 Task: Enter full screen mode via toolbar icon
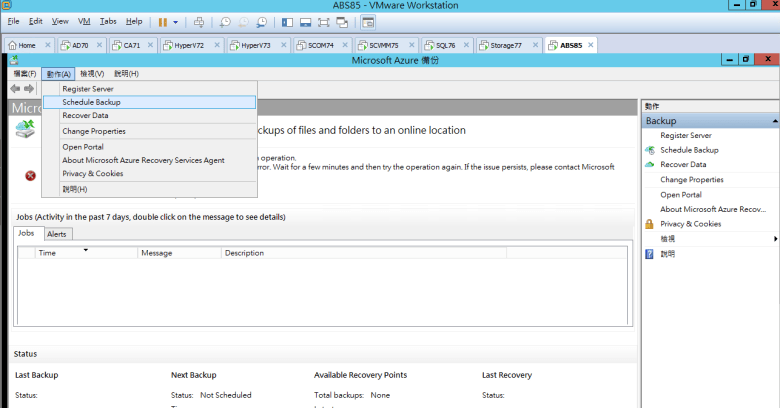pos(323,21)
